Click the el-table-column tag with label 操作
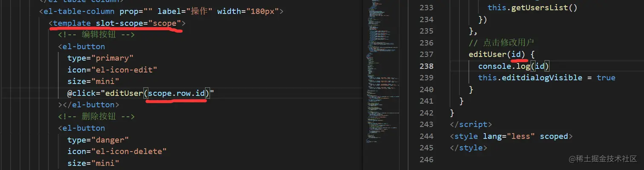Screen dimensions: 644x170 [x=161, y=11]
